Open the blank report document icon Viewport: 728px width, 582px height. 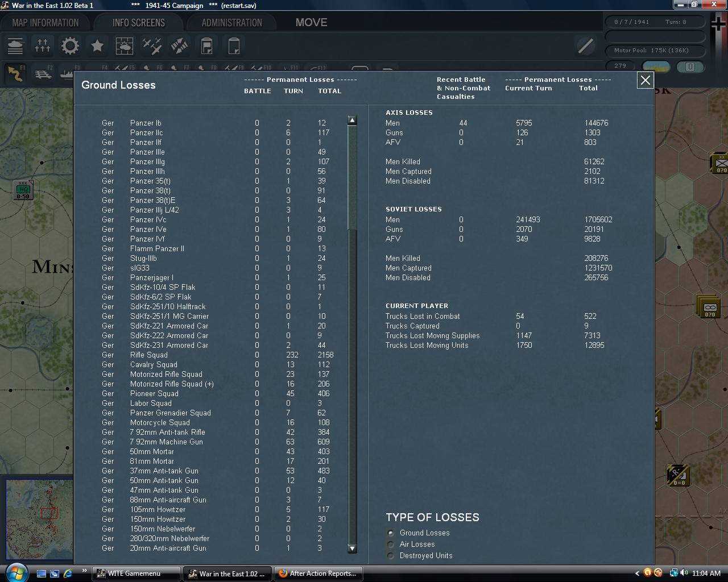coord(234,45)
